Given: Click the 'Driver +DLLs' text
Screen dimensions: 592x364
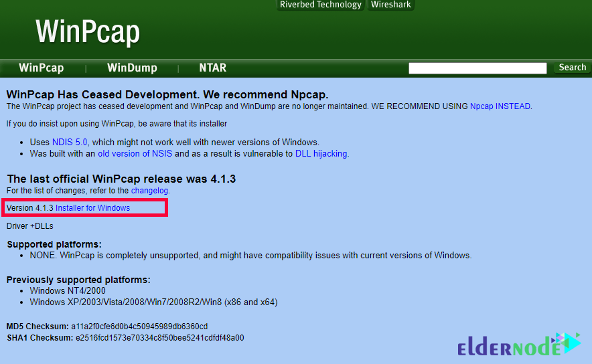Looking at the screenshot, I should (30, 226).
